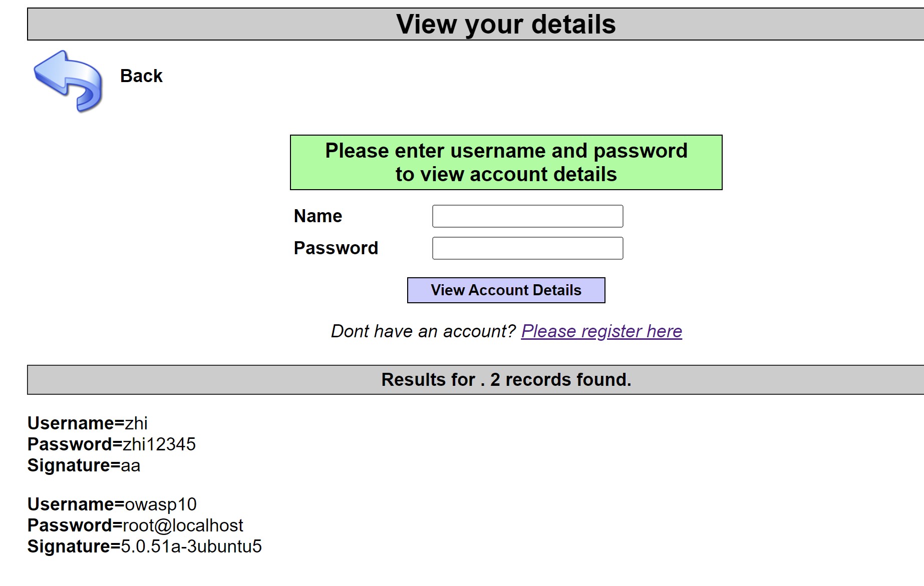The height and width of the screenshot is (586, 924).
Task: Open the Please register here link
Action: click(x=601, y=331)
